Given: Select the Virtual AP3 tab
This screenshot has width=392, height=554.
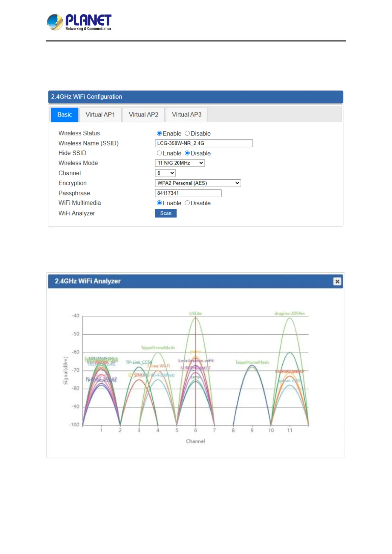Looking at the screenshot, I should click(x=187, y=115).
